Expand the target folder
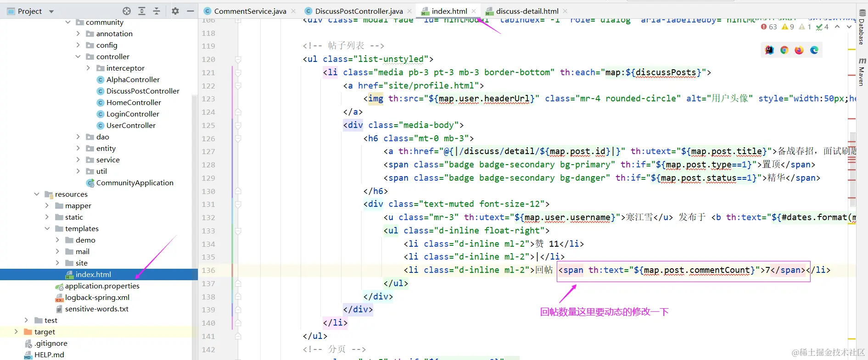The image size is (868, 360). [16, 332]
